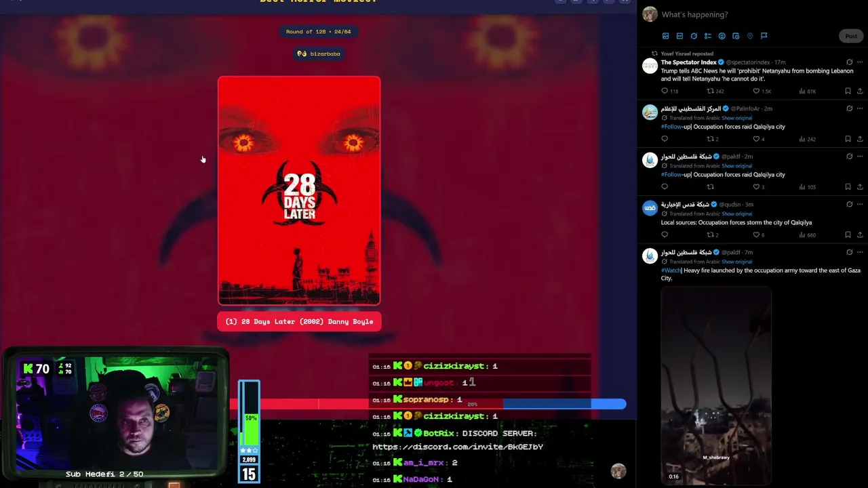Reply to The Spectator Index tweet

(665, 91)
